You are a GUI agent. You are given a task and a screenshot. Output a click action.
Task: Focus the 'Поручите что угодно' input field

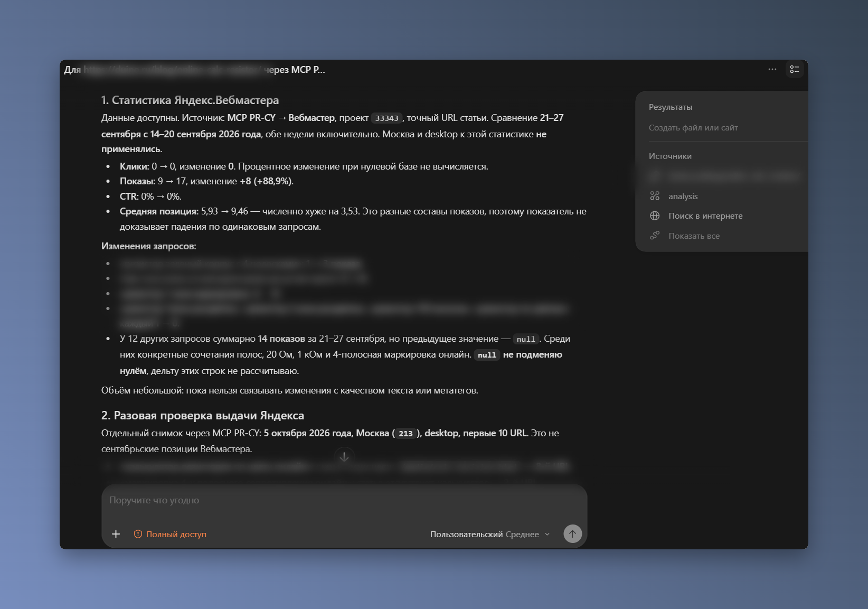click(x=344, y=501)
